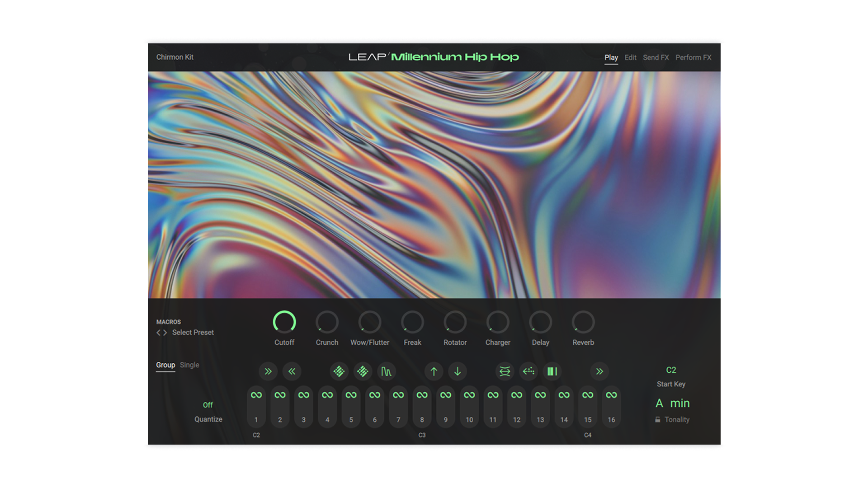Click the dotted left-arrow icon above pad 12

click(528, 371)
